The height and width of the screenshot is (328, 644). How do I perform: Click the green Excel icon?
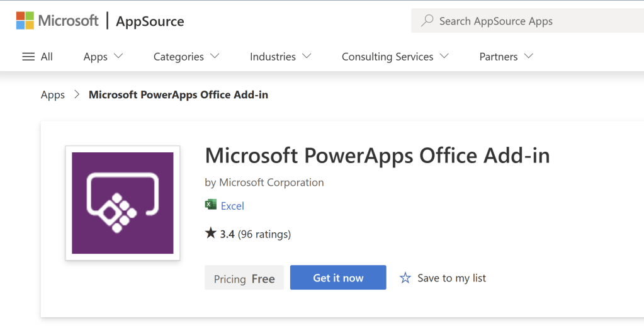click(x=211, y=205)
